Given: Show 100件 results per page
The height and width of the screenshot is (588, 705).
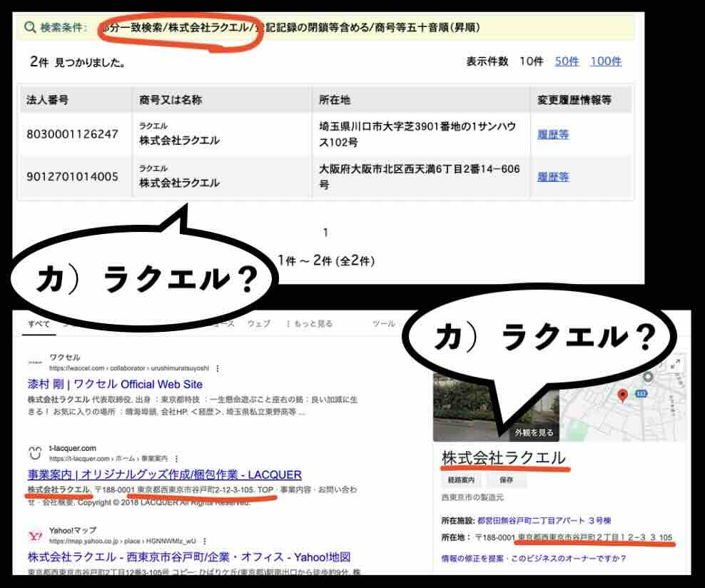Looking at the screenshot, I should click(606, 61).
